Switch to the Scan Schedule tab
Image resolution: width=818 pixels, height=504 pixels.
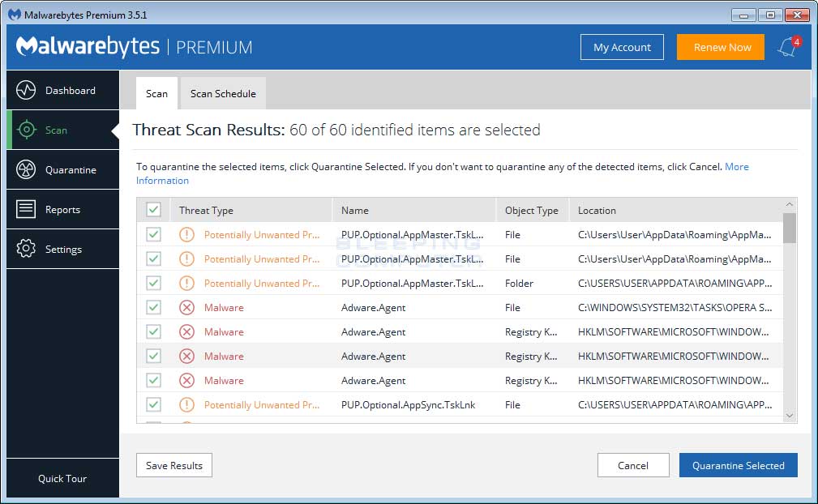[x=222, y=93]
